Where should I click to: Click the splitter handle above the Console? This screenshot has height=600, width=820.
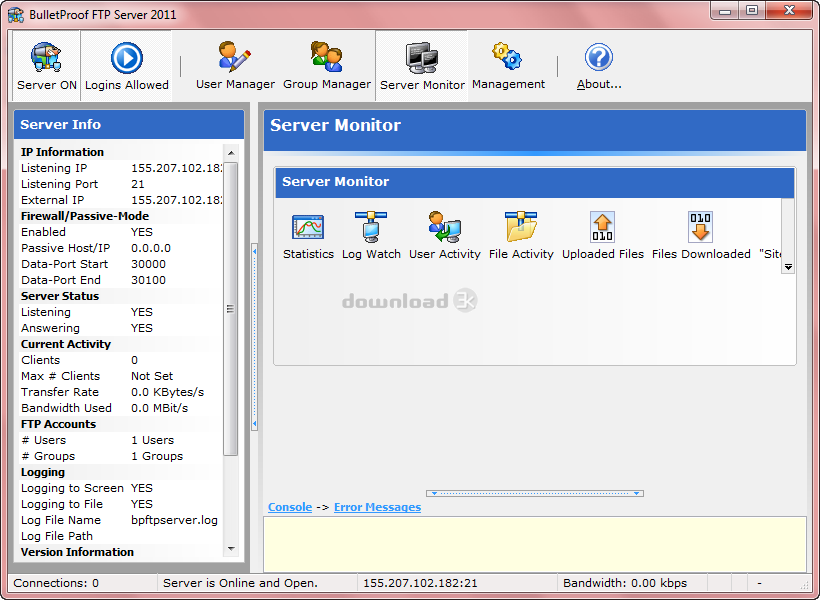[534, 493]
